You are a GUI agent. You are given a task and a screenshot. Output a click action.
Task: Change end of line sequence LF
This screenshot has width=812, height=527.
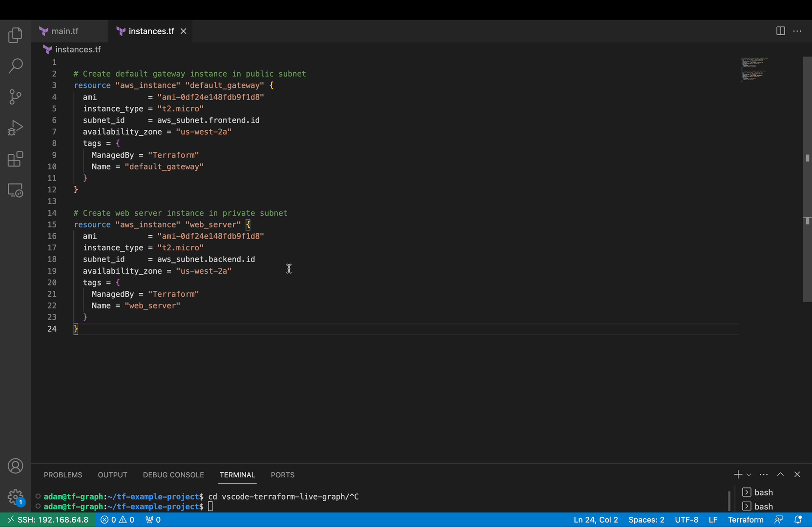pos(713,520)
